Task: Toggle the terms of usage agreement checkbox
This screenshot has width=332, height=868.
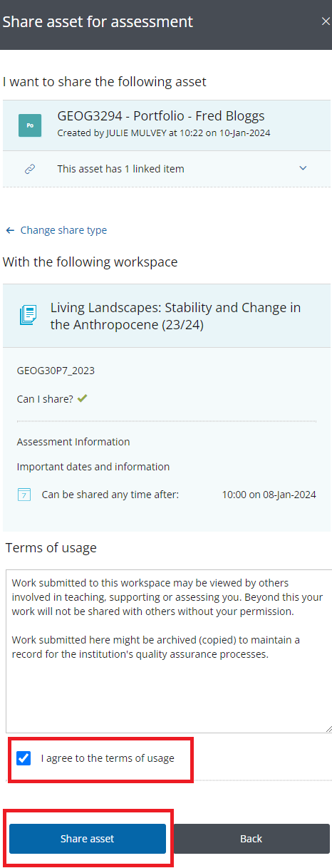Action: pyautogui.click(x=24, y=758)
